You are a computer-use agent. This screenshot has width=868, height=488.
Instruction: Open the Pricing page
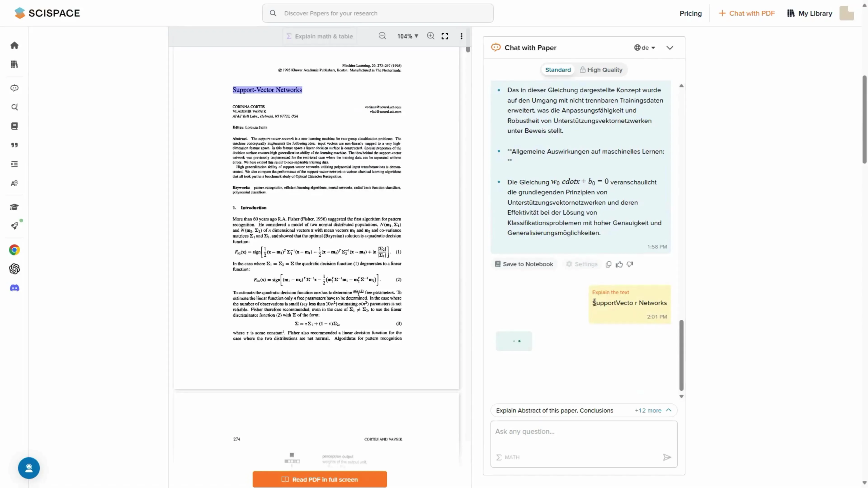click(x=690, y=14)
